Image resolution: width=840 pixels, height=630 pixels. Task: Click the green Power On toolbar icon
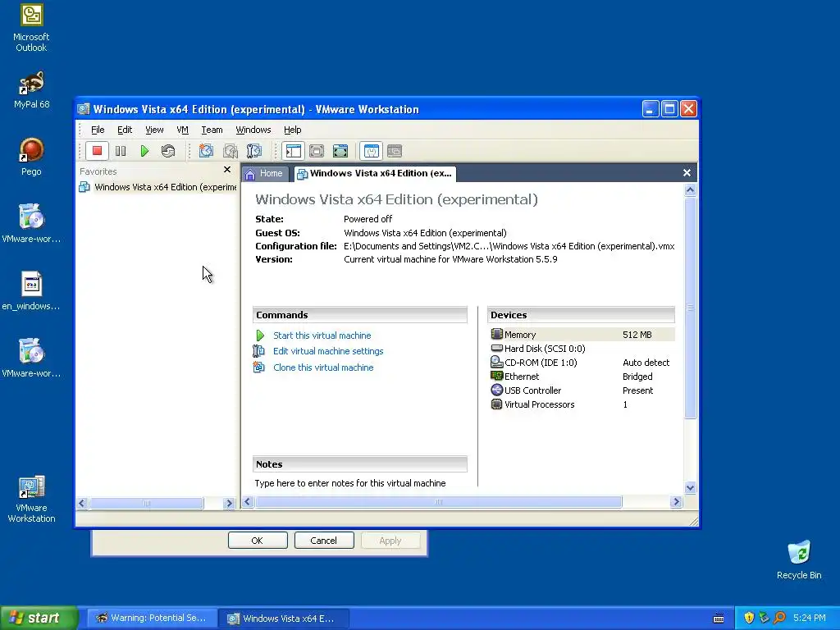pyautogui.click(x=144, y=151)
